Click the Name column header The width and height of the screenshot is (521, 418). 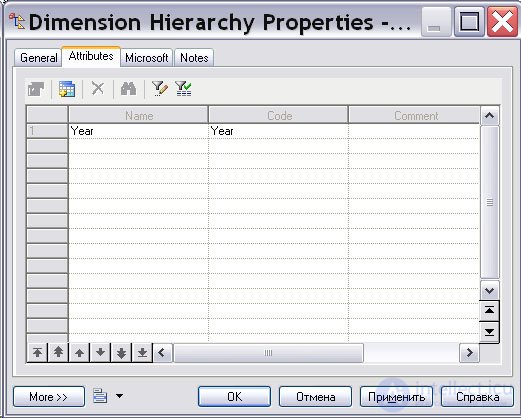point(139,115)
